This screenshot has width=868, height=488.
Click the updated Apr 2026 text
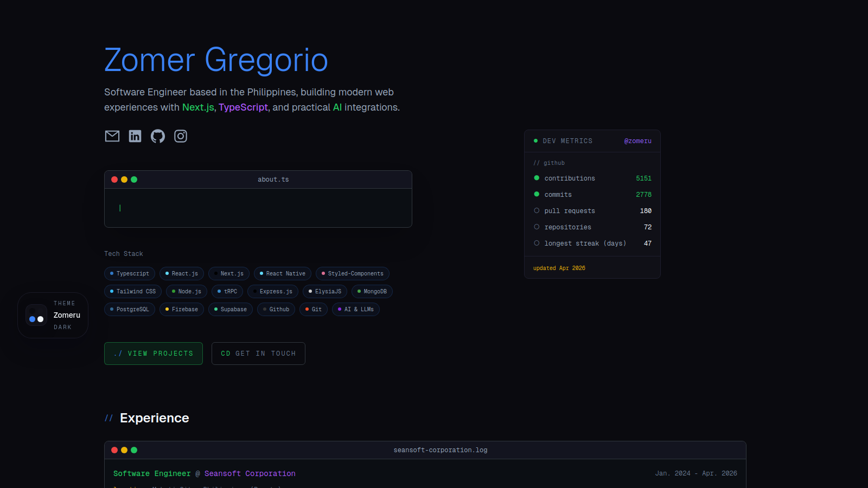(559, 268)
